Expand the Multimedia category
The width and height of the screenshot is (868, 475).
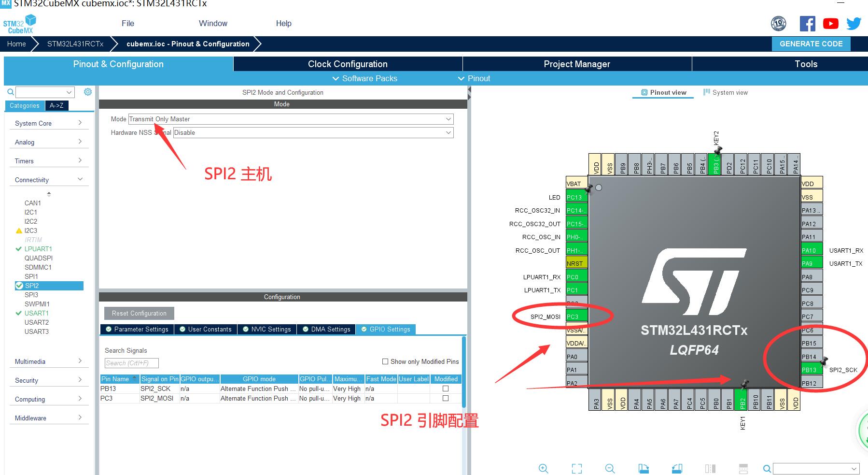49,361
